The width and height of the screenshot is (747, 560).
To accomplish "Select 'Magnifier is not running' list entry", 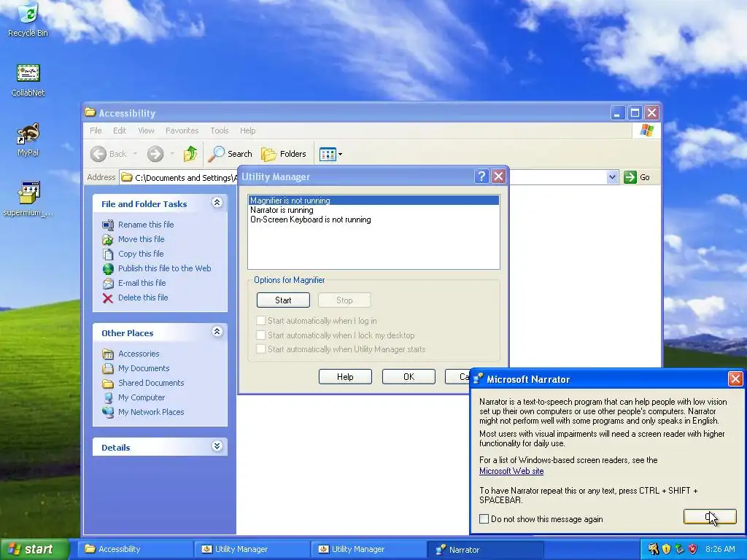I will (373, 201).
